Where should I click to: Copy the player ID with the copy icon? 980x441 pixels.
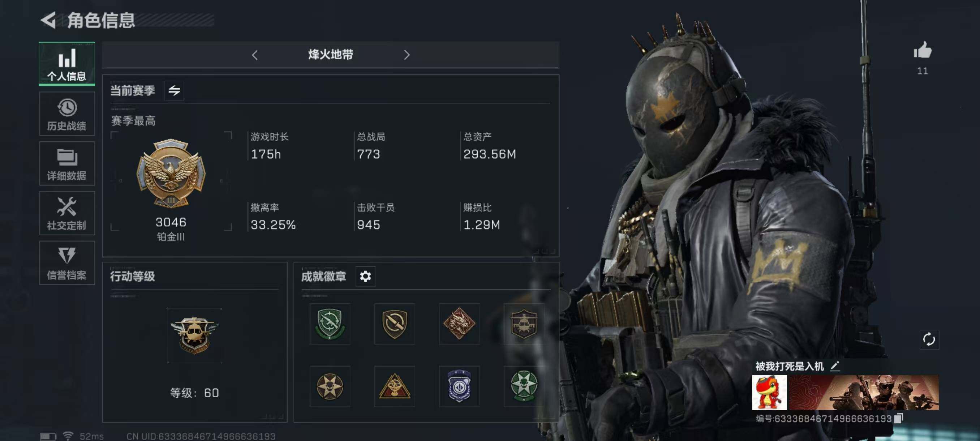pos(899,418)
